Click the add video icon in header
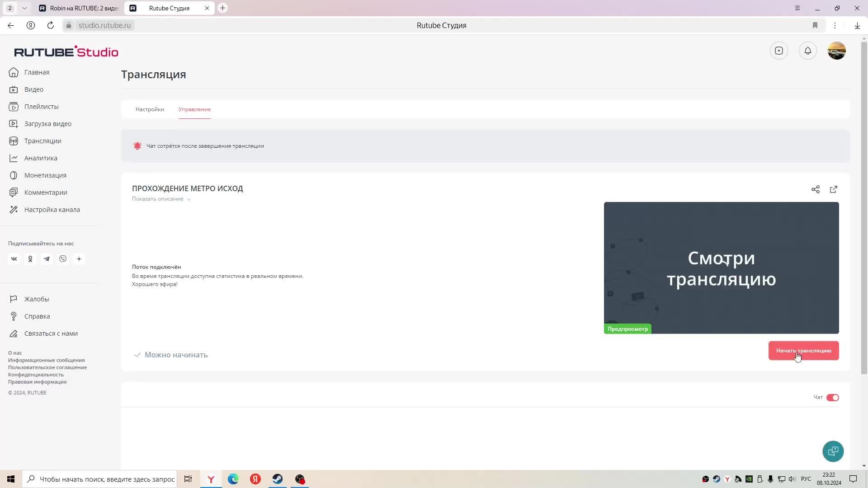This screenshot has width=868, height=488. 779,51
